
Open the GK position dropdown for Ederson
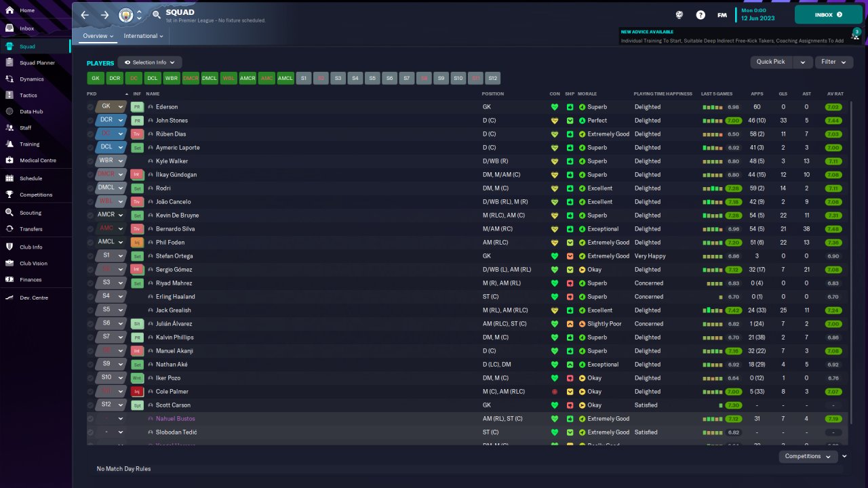pyautogui.click(x=111, y=106)
